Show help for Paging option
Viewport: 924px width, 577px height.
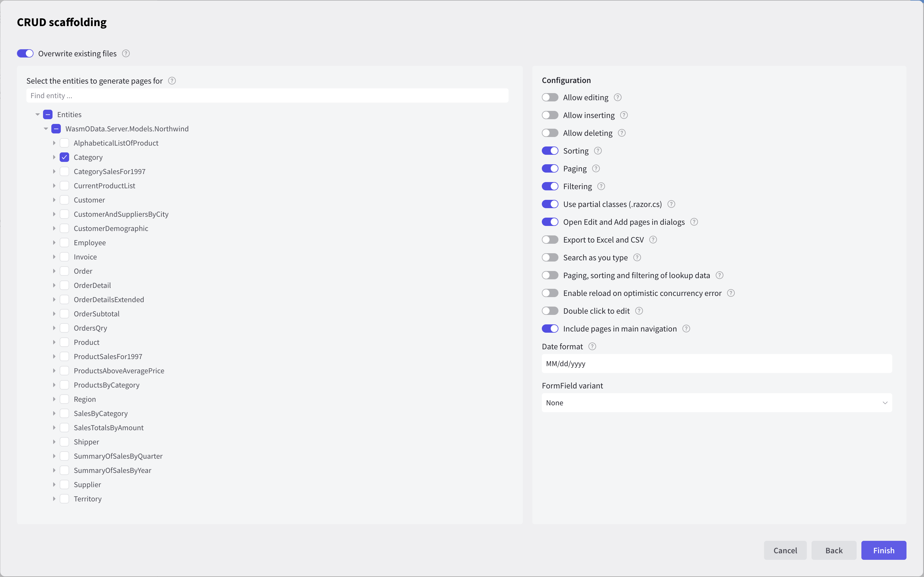tap(596, 168)
